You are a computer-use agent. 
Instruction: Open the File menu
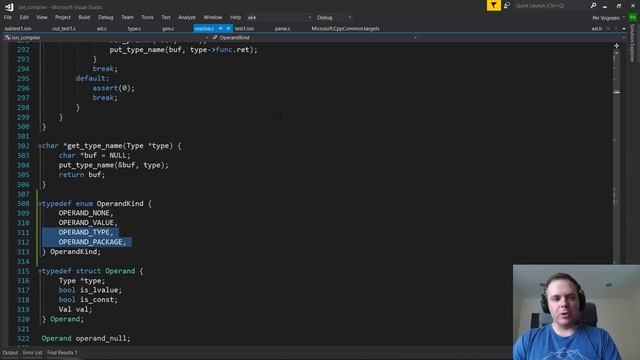click(8, 17)
